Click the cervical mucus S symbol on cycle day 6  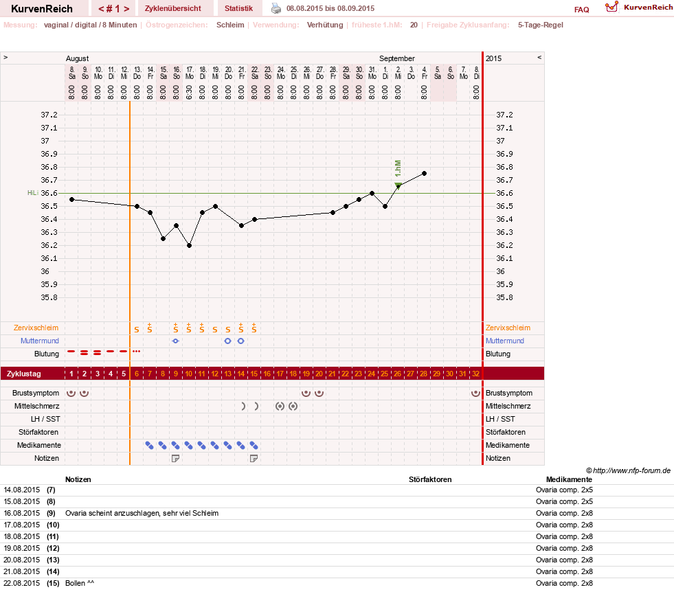(136, 330)
